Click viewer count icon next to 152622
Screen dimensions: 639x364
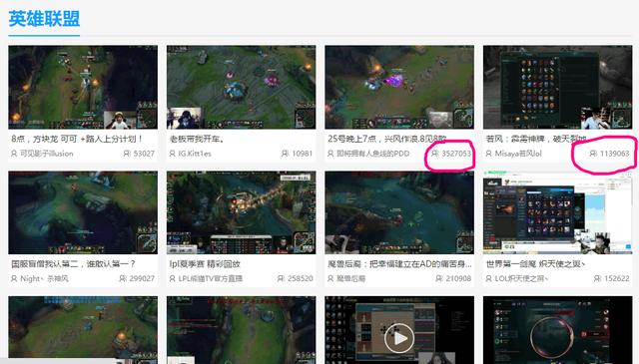pyautogui.click(x=597, y=278)
